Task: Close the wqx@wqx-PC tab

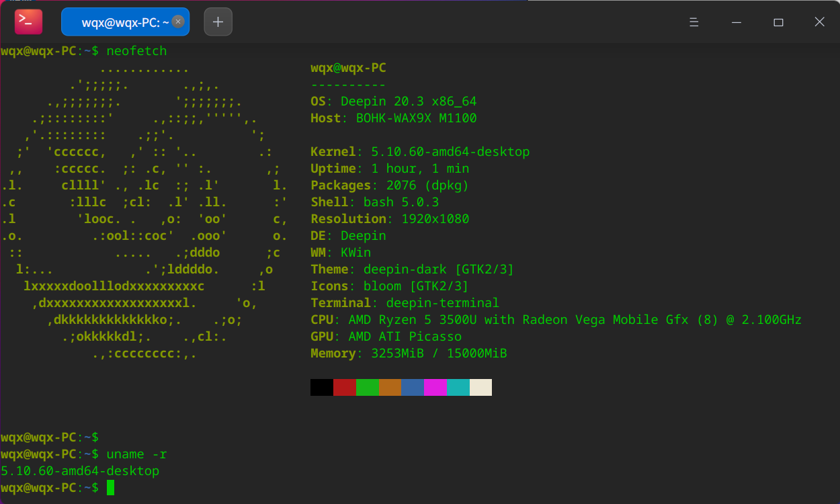Action: tap(177, 21)
